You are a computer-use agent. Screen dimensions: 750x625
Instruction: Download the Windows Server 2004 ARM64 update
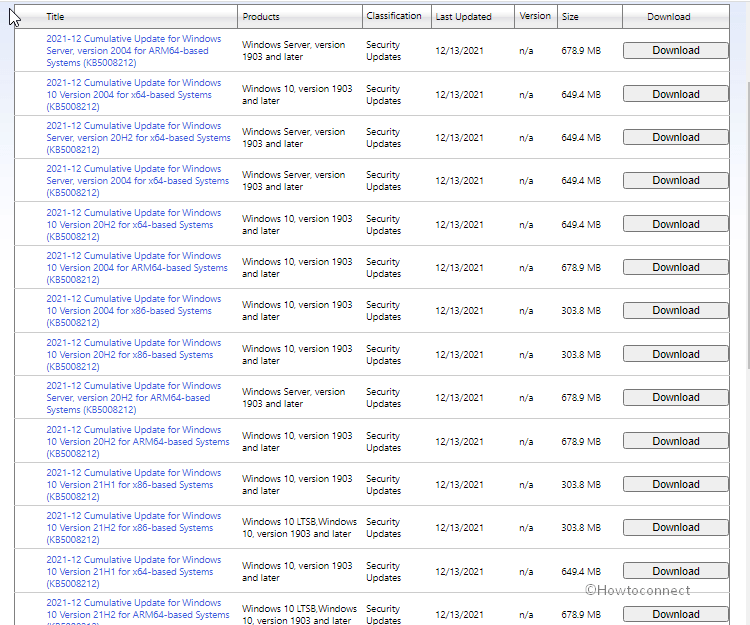675,51
